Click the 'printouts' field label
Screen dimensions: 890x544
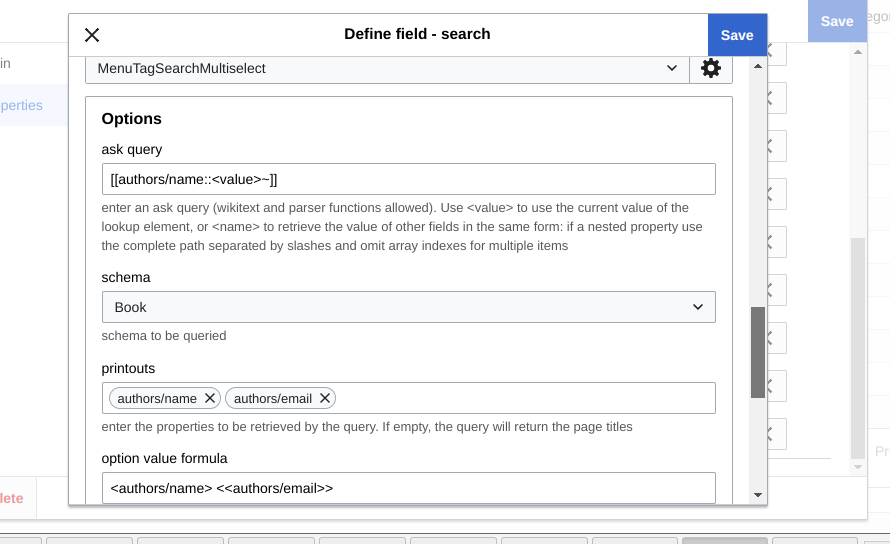coord(128,369)
